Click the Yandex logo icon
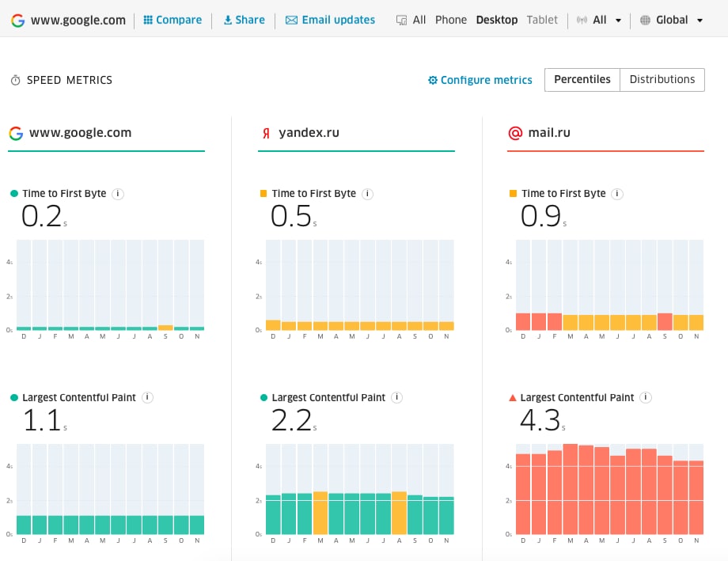 (x=266, y=133)
